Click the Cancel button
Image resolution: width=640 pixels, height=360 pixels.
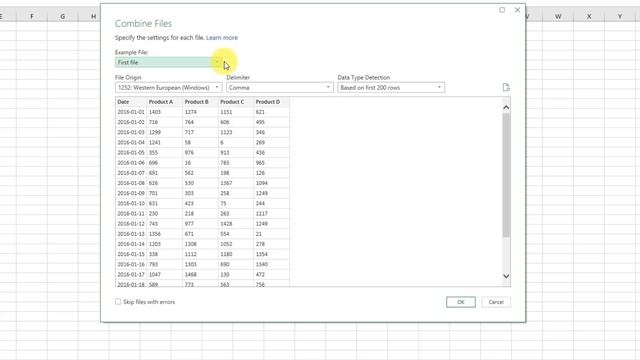[496, 302]
